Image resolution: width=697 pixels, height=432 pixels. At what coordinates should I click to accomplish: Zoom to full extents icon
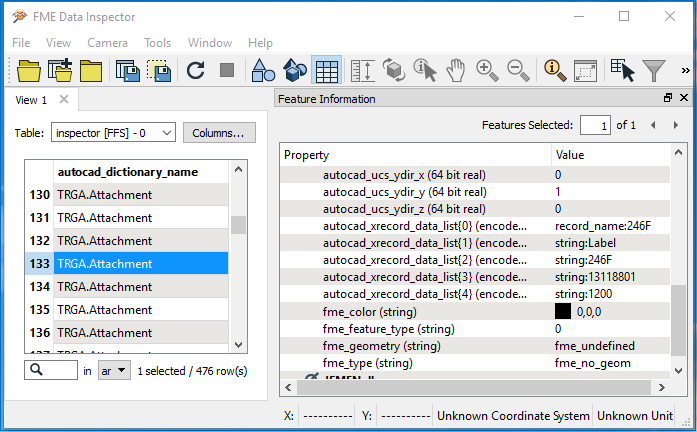tap(585, 71)
